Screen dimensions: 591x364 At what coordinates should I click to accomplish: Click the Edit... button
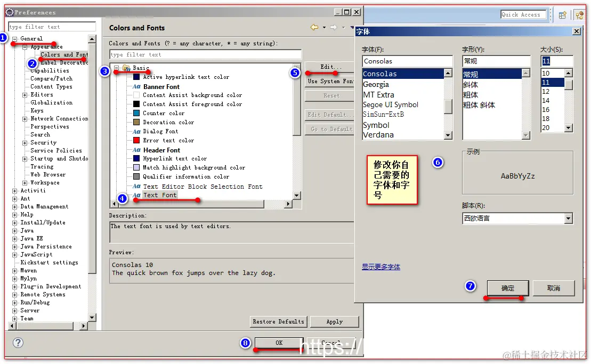point(329,67)
